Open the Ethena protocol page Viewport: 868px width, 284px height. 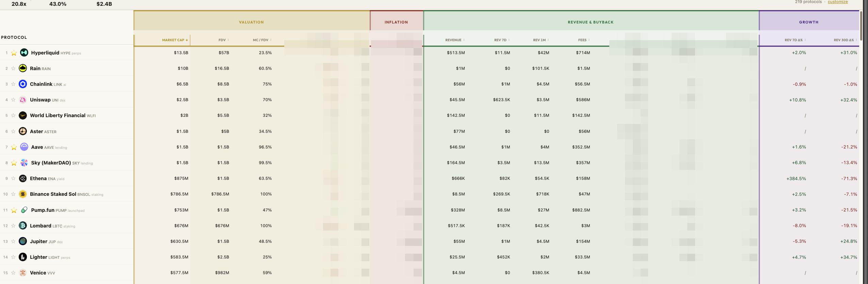tap(38, 178)
